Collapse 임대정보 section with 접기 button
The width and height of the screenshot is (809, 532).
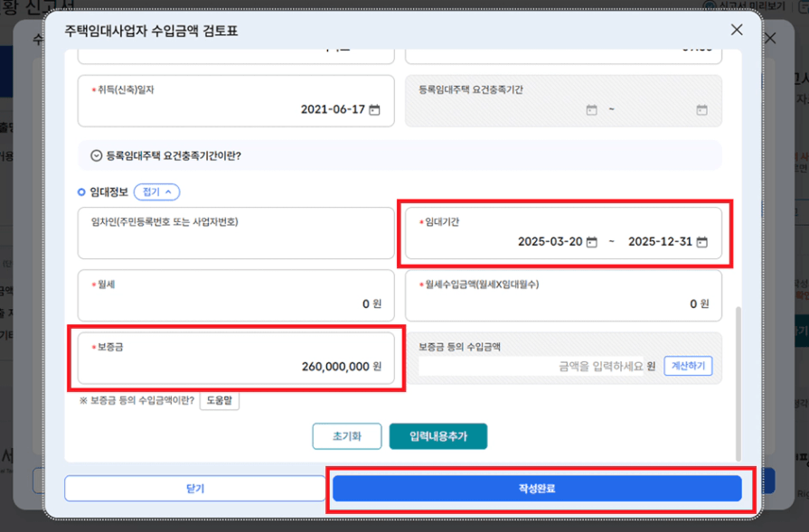157,191
